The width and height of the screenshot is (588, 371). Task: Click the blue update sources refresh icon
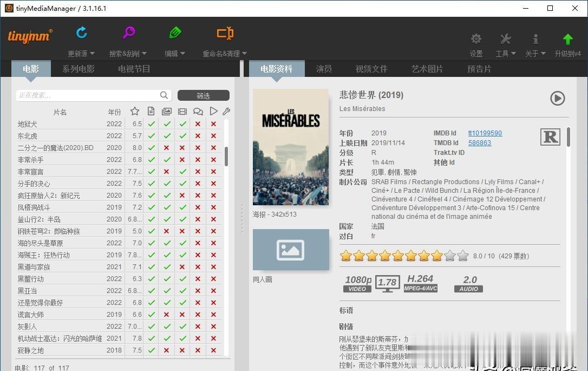click(x=81, y=32)
